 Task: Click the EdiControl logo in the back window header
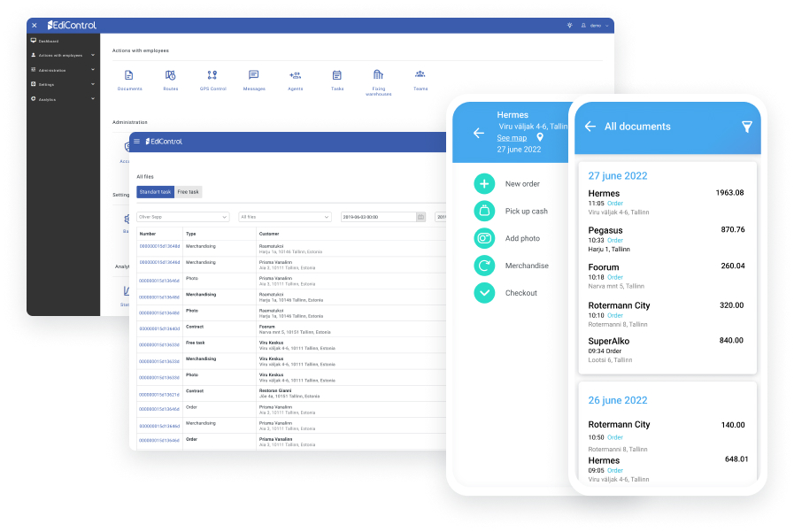pos(72,26)
